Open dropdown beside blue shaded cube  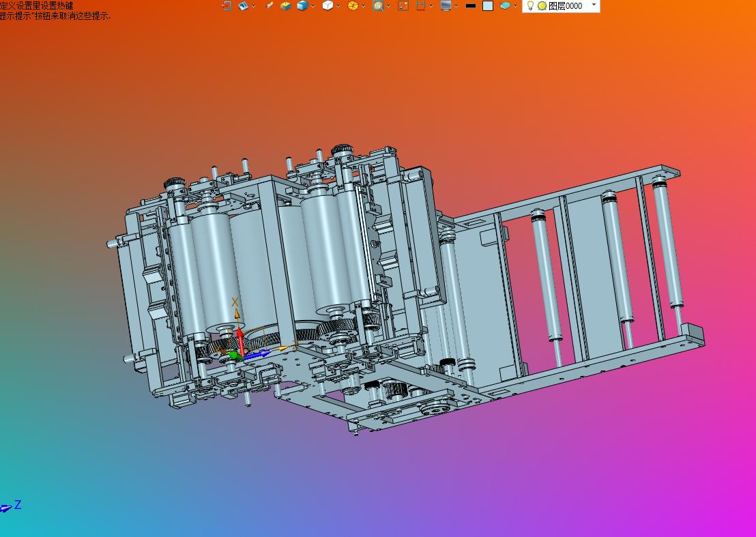click(313, 6)
